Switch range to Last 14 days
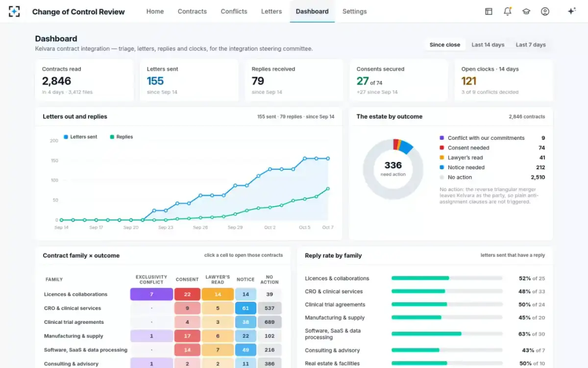 point(488,45)
